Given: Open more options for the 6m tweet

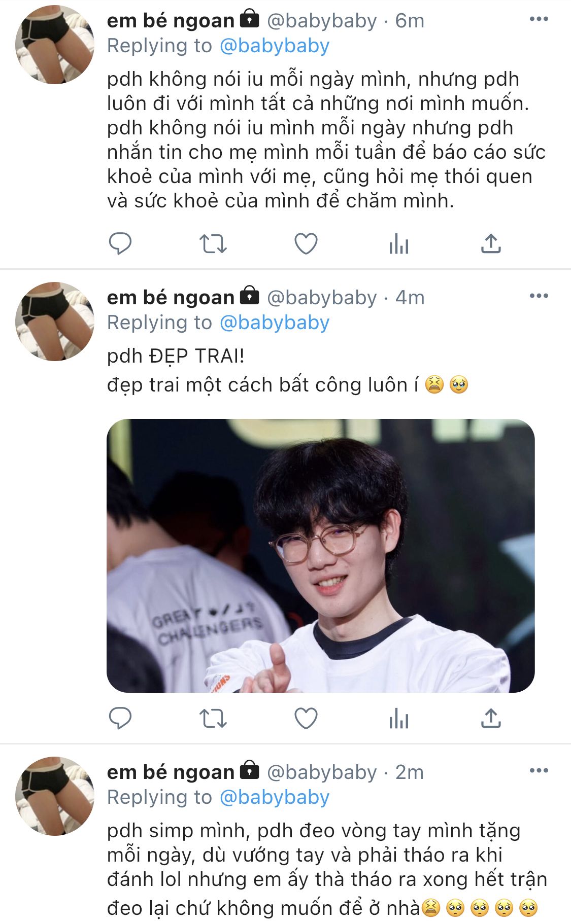Looking at the screenshot, I should [x=539, y=19].
